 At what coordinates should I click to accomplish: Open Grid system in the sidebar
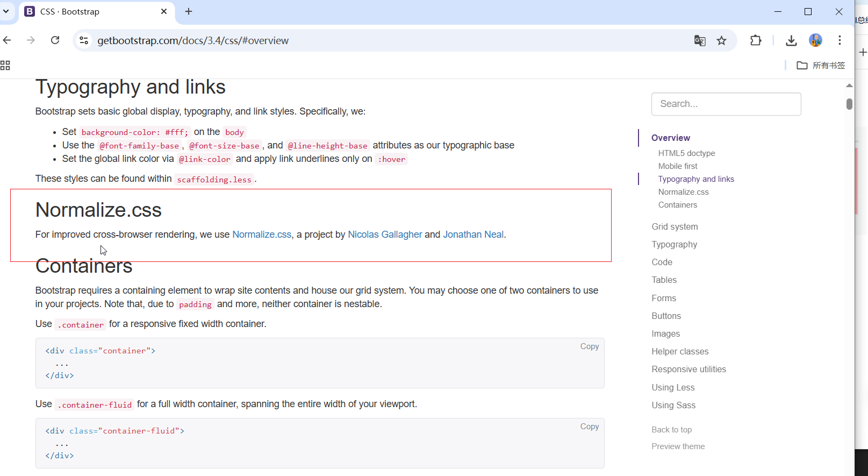(x=675, y=227)
